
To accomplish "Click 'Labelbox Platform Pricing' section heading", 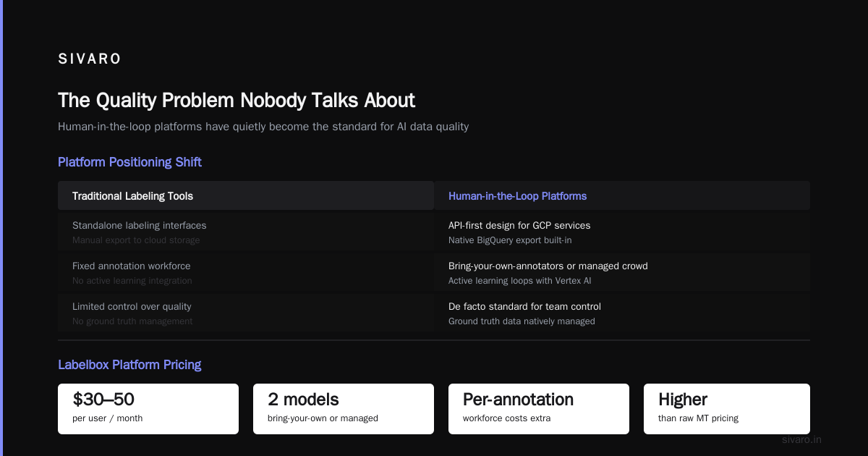I will point(129,365).
